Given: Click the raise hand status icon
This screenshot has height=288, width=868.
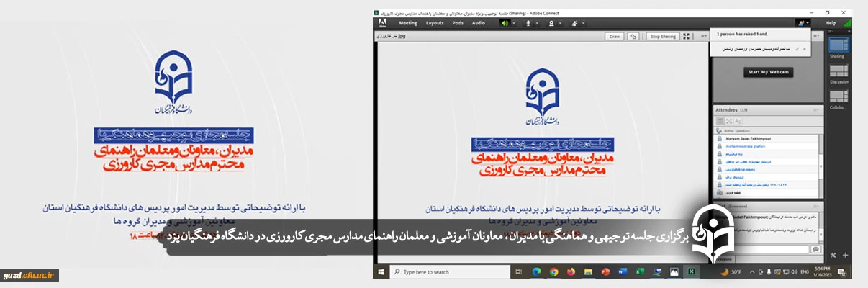Looking at the screenshot, I should coord(800,23).
